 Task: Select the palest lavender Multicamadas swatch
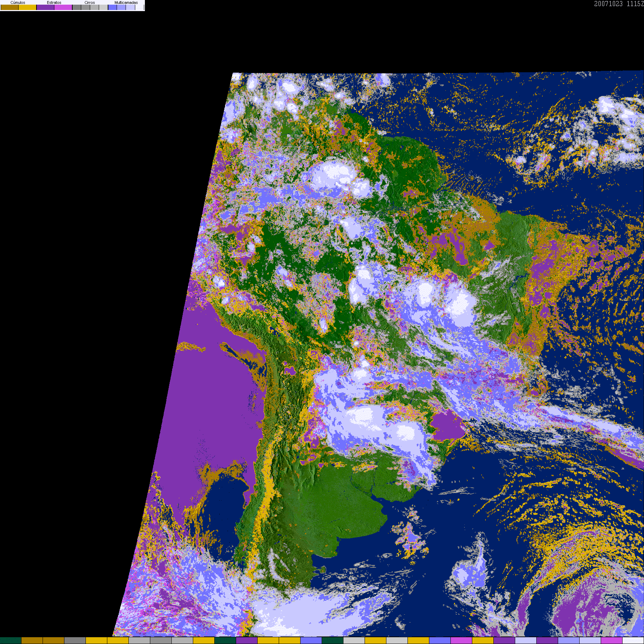click(x=130, y=7)
